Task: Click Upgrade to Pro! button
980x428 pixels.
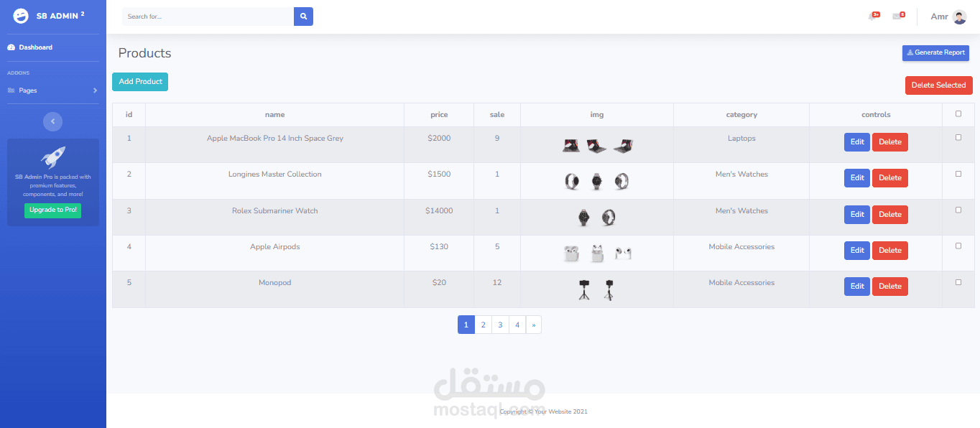Action: coord(53,210)
